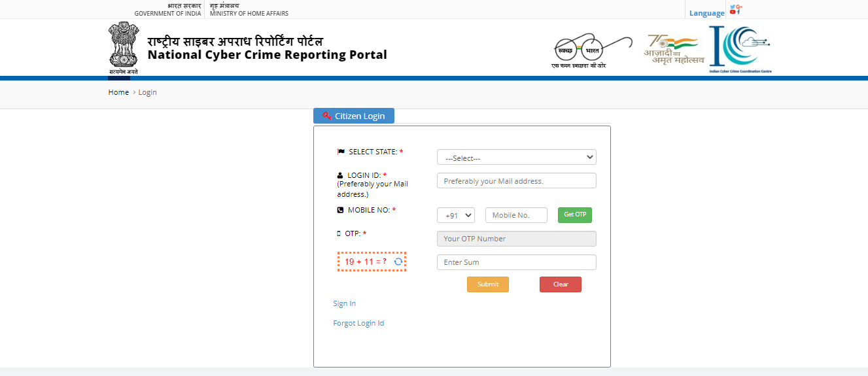The height and width of the screenshot is (376, 868).
Task: Click the Hindi portal title text
Action: [235, 41]
